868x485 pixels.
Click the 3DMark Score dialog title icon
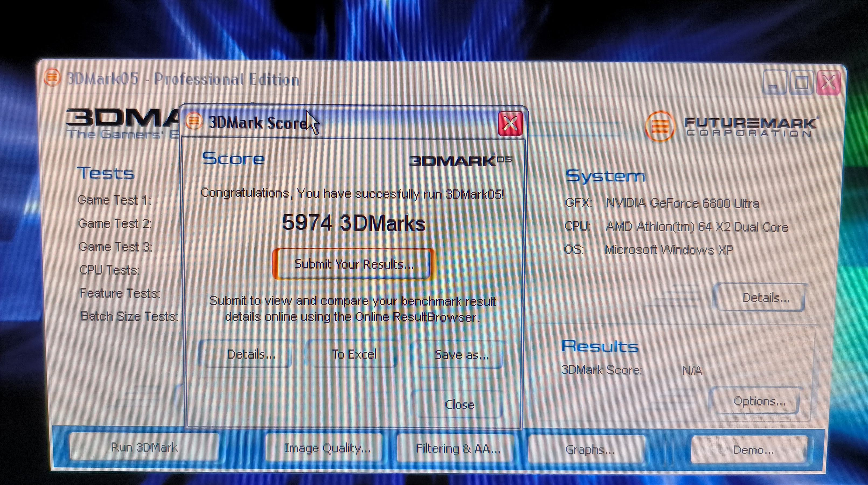pyautogui.click(x=194, y=121)
